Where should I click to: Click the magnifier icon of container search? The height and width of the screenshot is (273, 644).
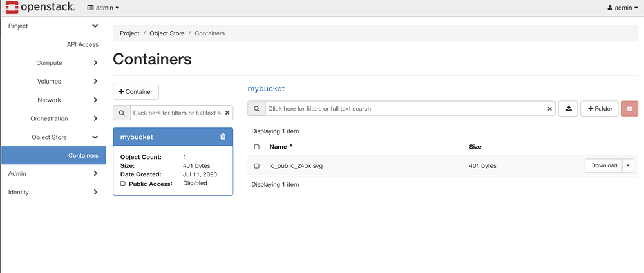pyautogui.click(x=121, y=113)
